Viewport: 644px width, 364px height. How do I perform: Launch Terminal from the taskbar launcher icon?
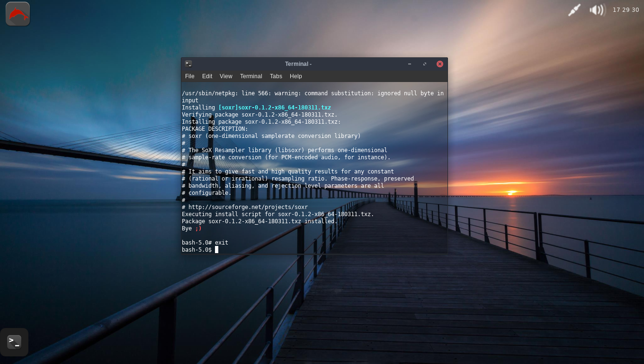click(x=14, y=342)
